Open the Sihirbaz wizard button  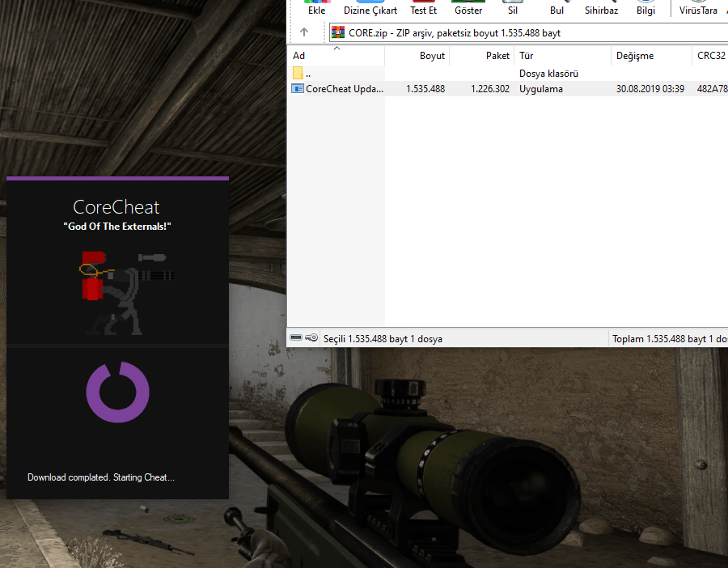coord(601,8)
